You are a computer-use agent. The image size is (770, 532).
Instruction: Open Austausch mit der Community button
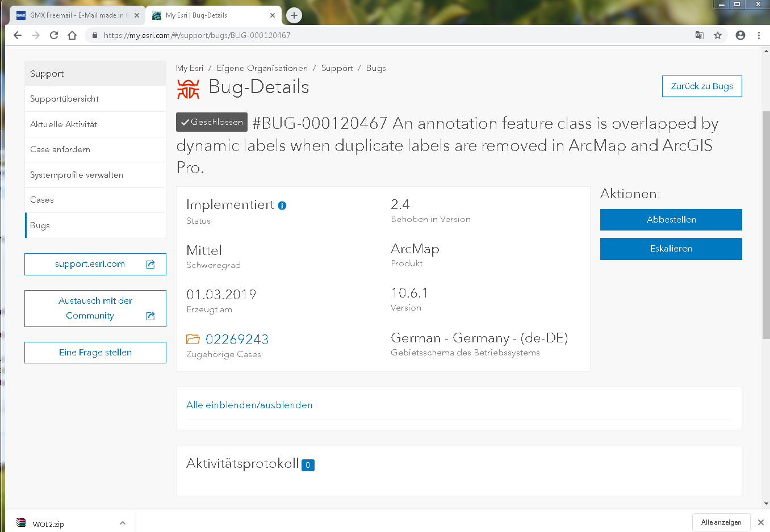[x=95, y=308]
